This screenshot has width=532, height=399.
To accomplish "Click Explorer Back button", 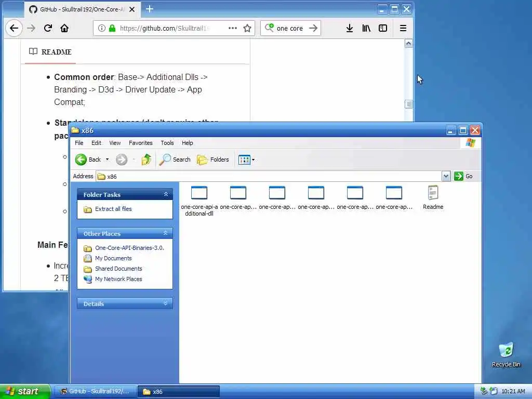I will pos(88,159).
